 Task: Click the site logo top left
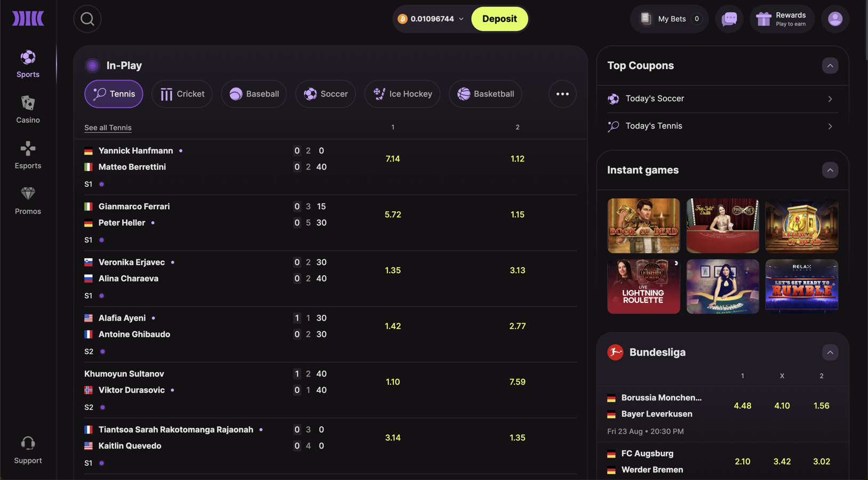(28, 18)
